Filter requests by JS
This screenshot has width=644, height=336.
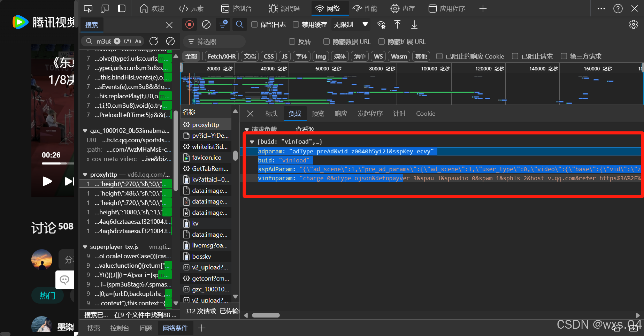click(x=285, y=56)
